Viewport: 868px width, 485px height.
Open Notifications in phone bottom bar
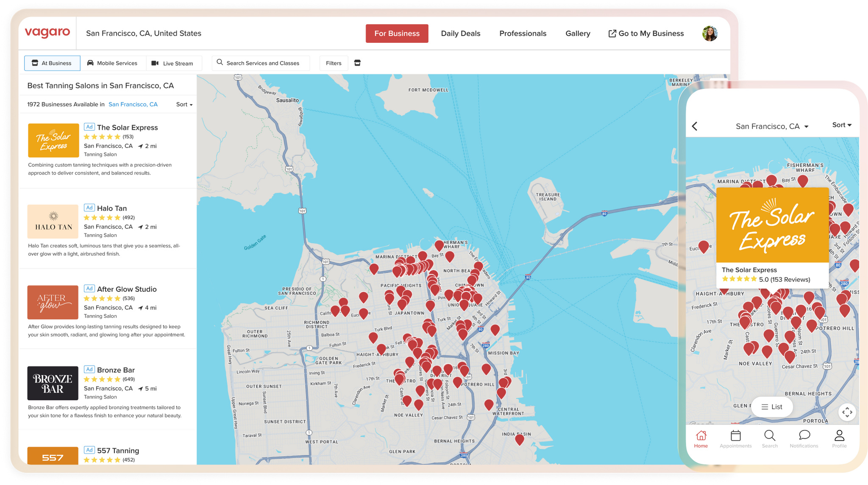click(x=804, y=439)
